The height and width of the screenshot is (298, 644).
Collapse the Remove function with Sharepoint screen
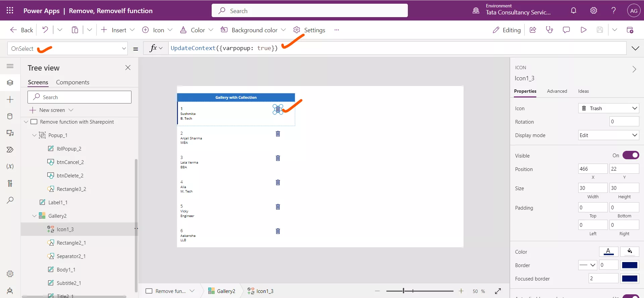26,122
